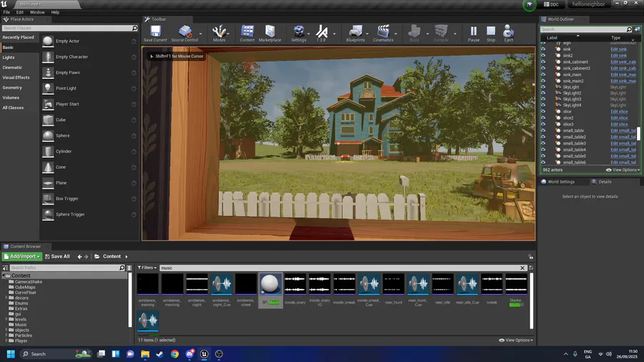Image resolution: width=644 pixels, height=362 pixels.
Task: Click the Compile toolbar icon
Action: 441,31
